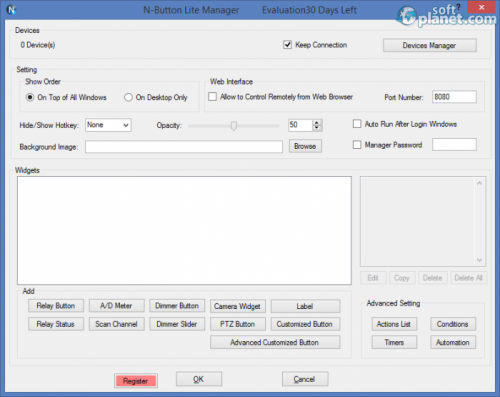Click the Delete All widgets button

pos(469,278)
